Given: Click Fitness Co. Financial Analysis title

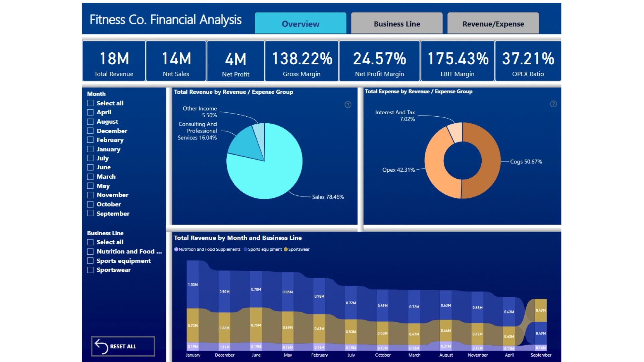Looking at the screenshot, I should click(165, 20).
